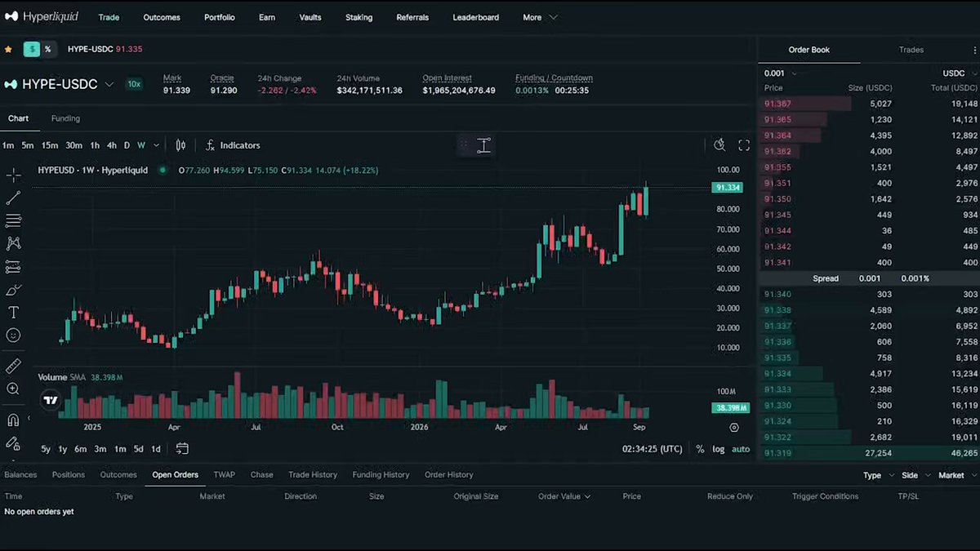Screen dimensions: 980x551
Task: Select the text annotation tool
Action: point(14,313)
